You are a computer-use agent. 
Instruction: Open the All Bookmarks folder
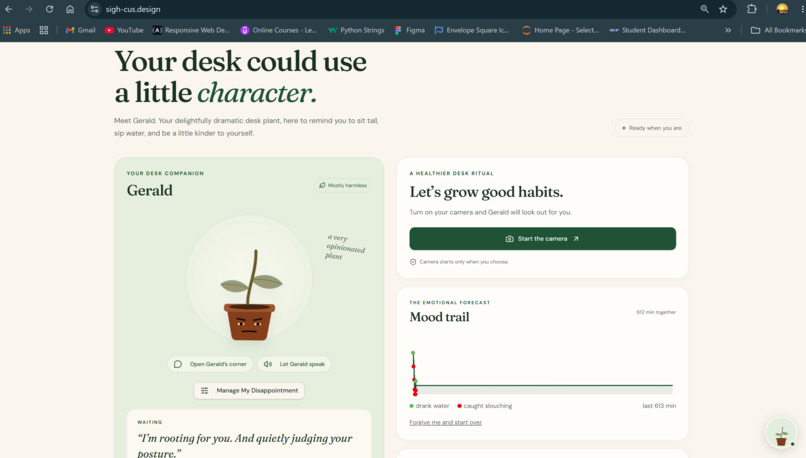(x=778, y=30)
